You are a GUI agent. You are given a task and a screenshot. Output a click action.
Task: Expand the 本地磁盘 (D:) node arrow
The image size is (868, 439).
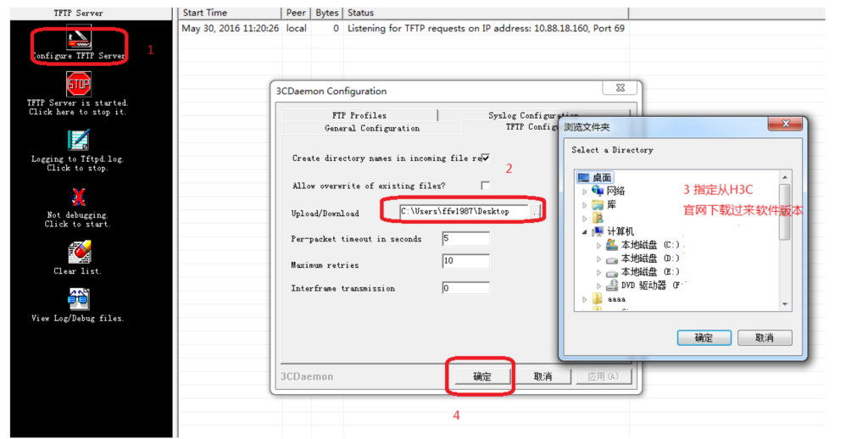click(598, 258)
